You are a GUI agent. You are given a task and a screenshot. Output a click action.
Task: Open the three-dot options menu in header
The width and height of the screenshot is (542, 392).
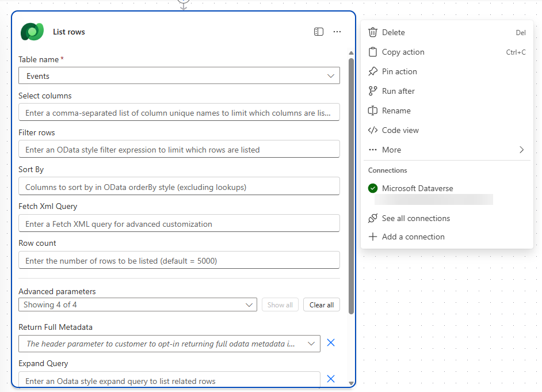(x=337, y=32)
